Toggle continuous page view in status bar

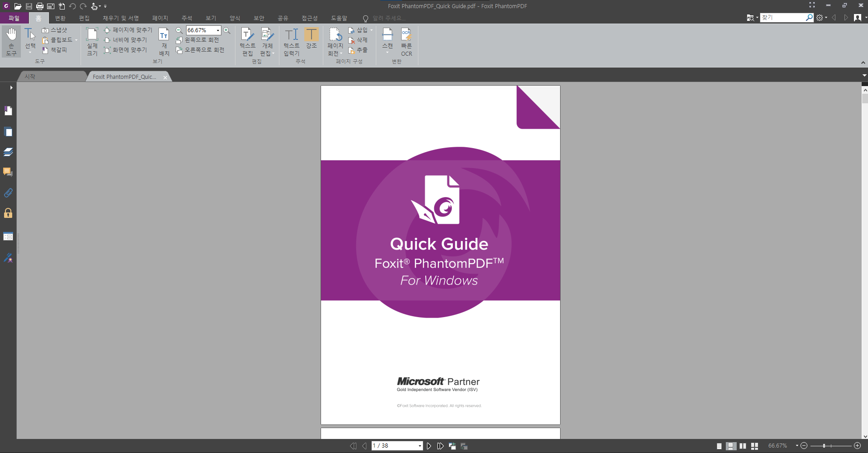tap(731, 446)
